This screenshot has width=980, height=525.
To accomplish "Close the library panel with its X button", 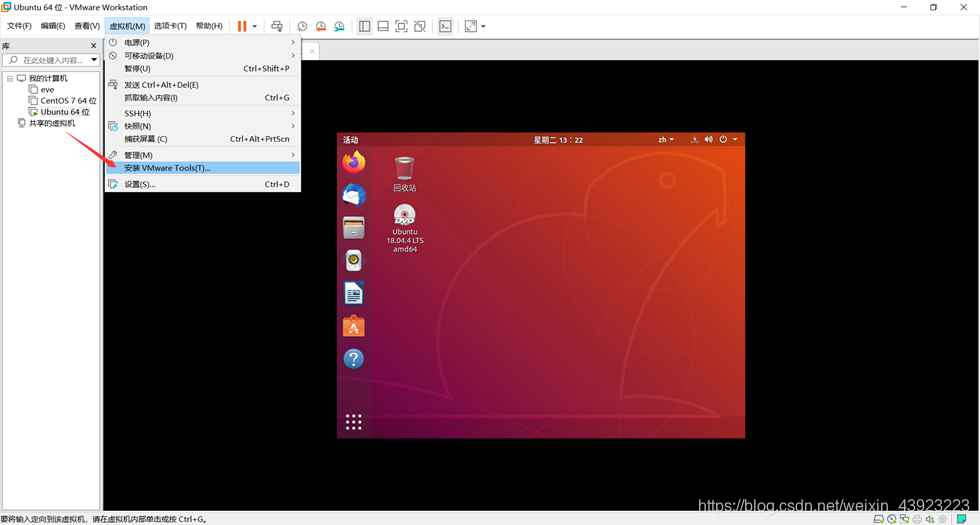I will pyautogui.click(x=94, y=46).
